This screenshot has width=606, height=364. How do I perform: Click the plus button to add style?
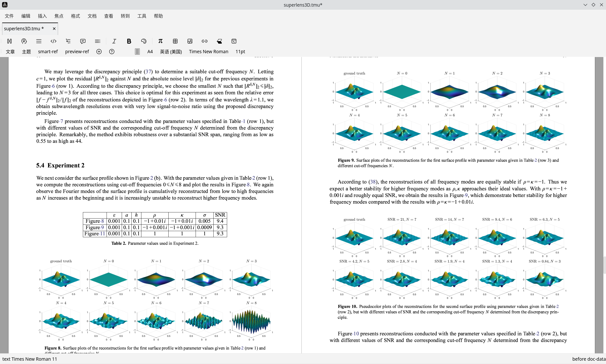point(99,52)
